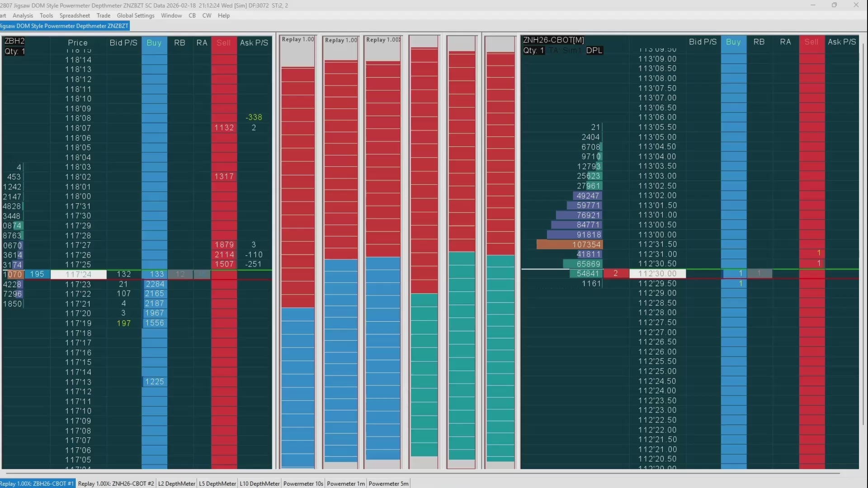Close the application window

pos(856,5)
